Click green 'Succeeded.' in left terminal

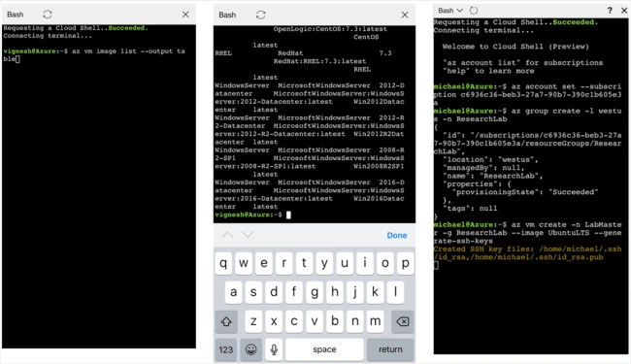coord(128,28)
